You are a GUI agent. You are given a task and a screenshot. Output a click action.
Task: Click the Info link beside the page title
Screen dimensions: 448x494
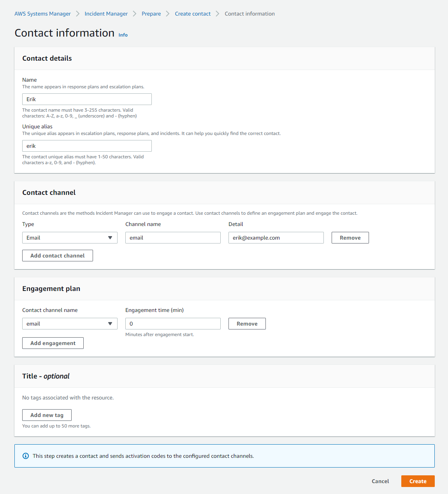pos(123,35)
